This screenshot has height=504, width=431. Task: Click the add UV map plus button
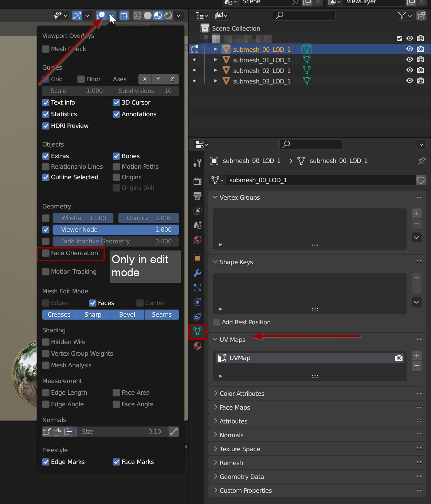pyautogui.click(x=417, y=355)
